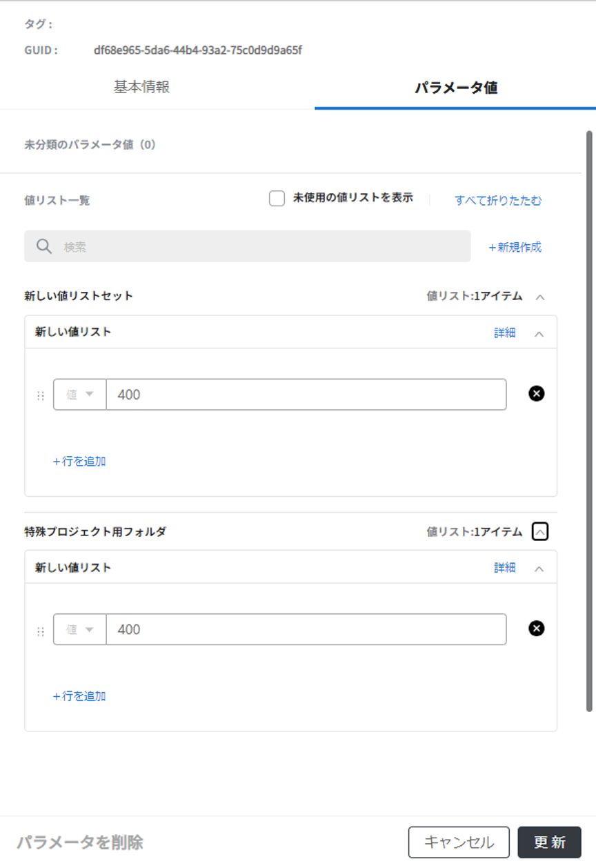Screen dimensions: 596x868
Task: Collapse 新しい値リスト under 新しい値リストセット
Action: pyautogui.click(x=539, y=333)
